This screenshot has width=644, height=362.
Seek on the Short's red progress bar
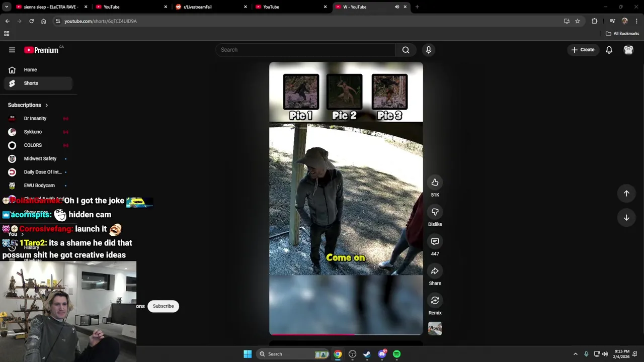click(x=346, y=334)
